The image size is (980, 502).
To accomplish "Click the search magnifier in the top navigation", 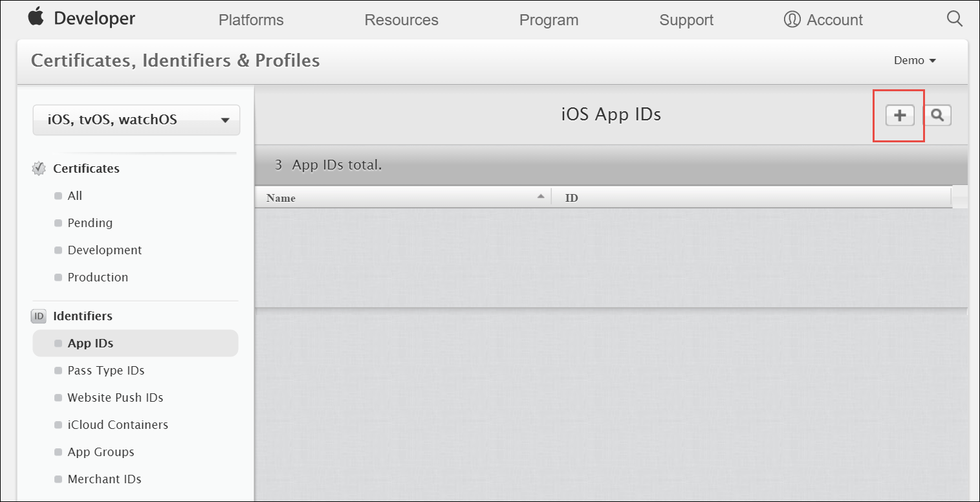I will click(954, 19).
